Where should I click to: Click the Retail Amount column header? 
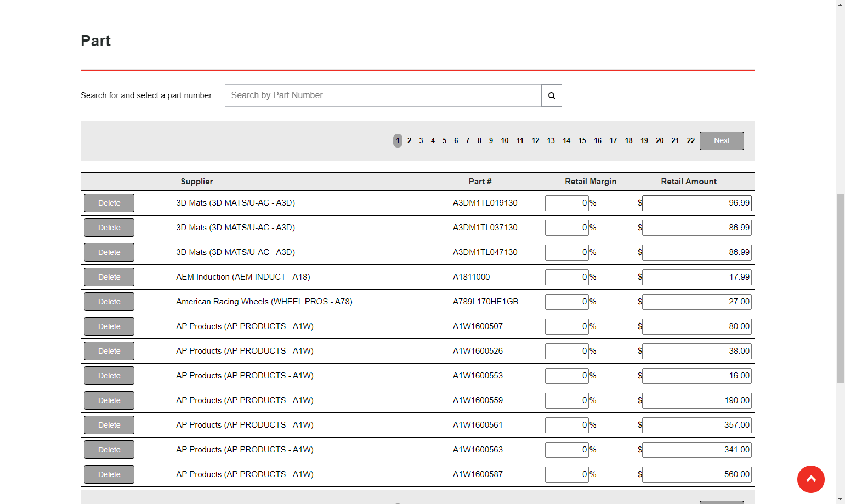[x=689, y=182]
